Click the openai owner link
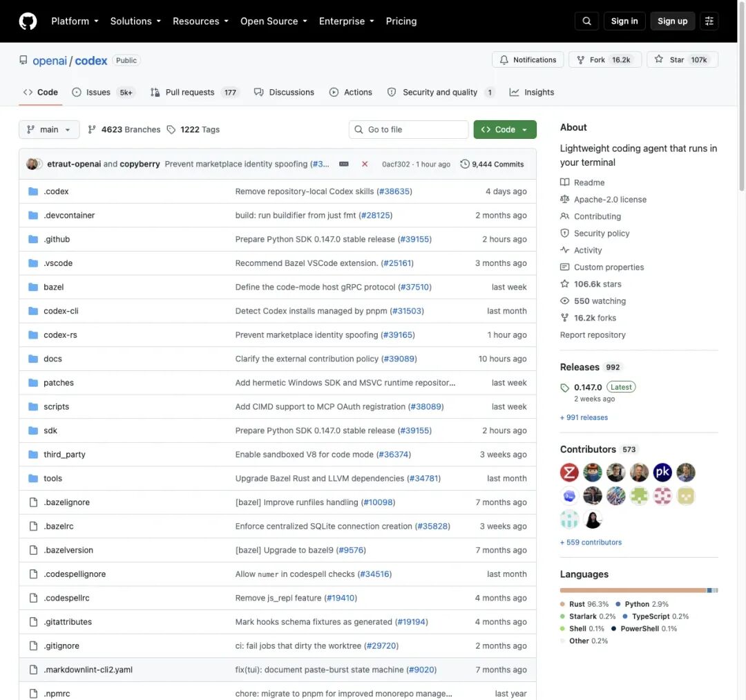 pos(50,61)
